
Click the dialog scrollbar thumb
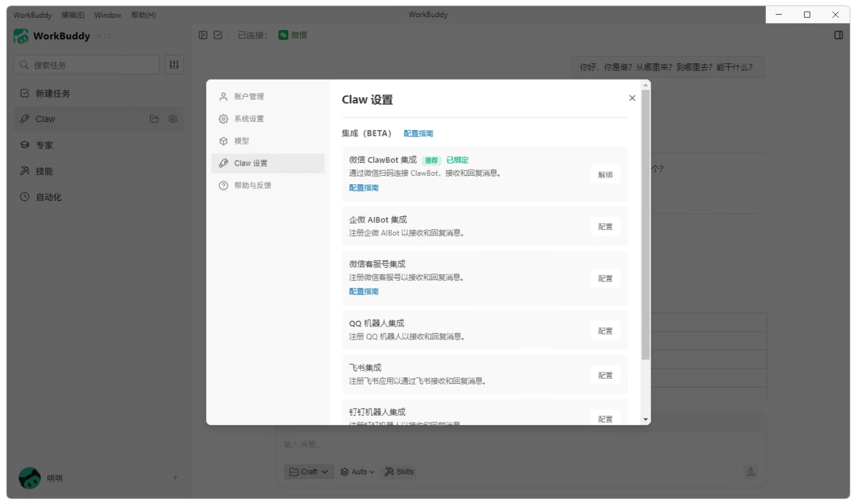(x=645, y=225)
